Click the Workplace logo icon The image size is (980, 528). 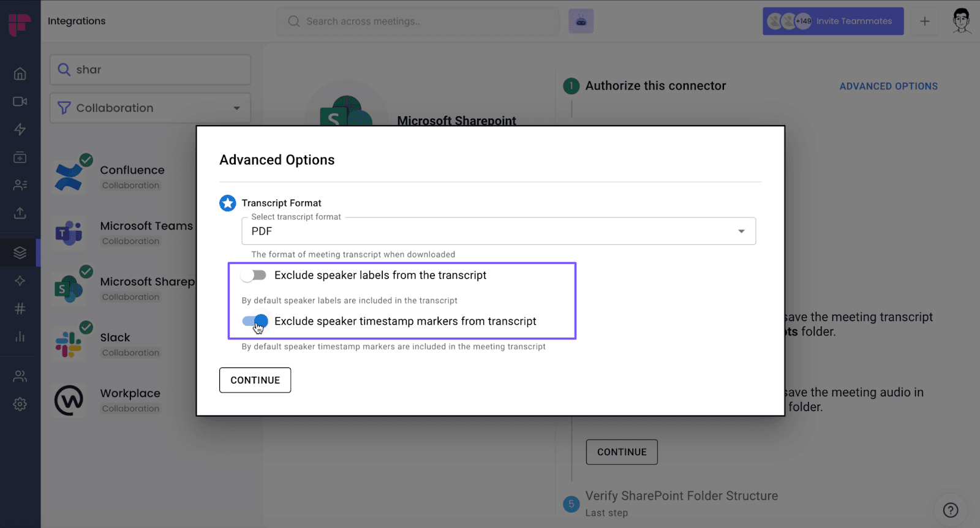tap(69, 401)
